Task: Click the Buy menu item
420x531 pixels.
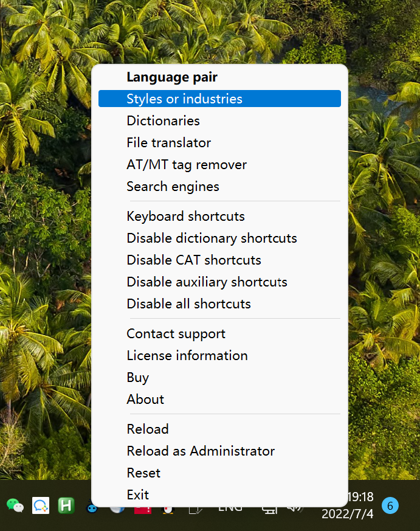Action: [137, 378]
